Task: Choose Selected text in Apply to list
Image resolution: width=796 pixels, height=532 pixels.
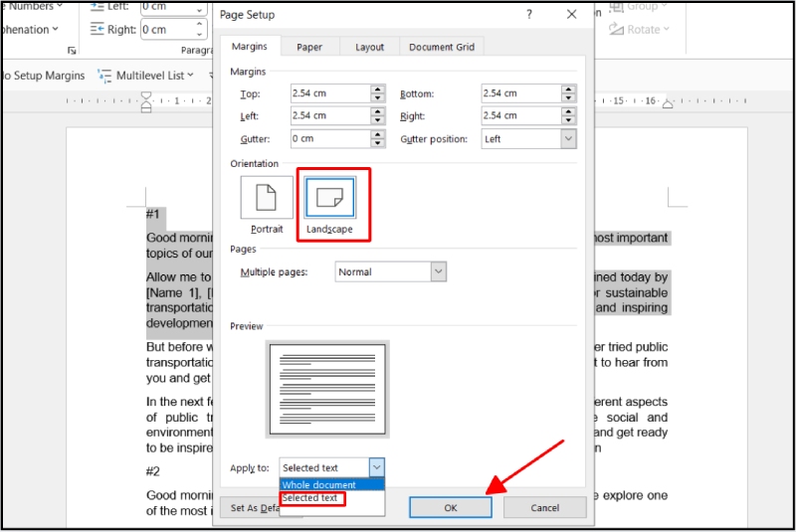Action: click(x=309, y=498)
